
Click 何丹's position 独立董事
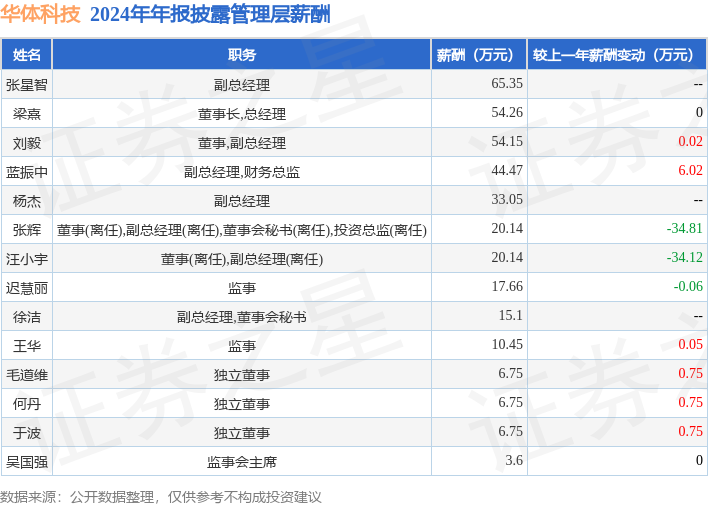[242, 404]
